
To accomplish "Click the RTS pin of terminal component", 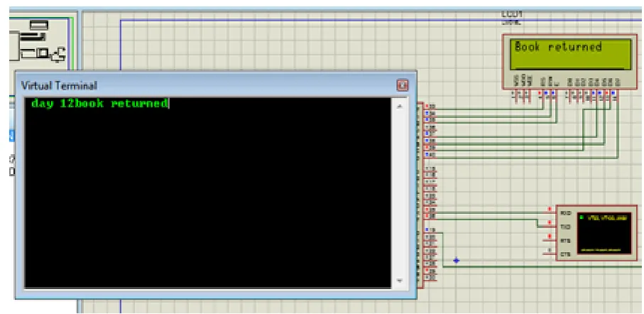I will click(566, 240).
